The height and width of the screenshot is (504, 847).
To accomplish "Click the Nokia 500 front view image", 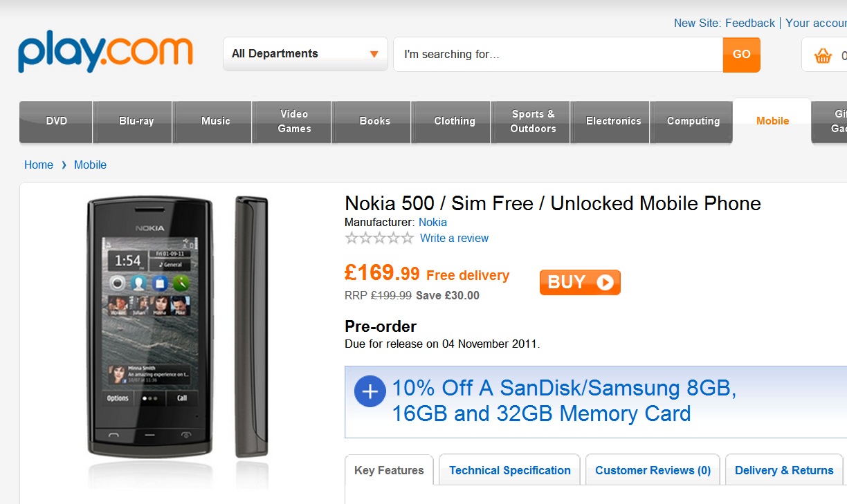I will coord(150,325).
